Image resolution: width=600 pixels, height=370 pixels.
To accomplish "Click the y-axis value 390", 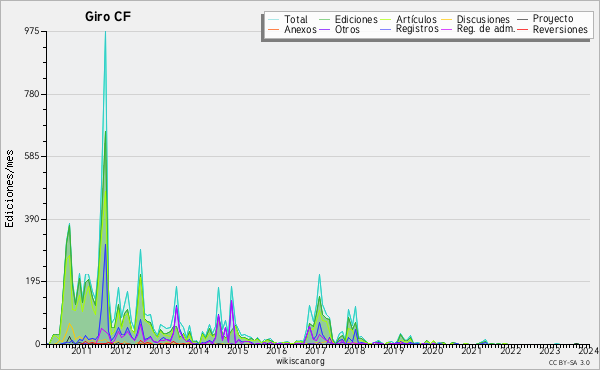I will tap(32, 219).
